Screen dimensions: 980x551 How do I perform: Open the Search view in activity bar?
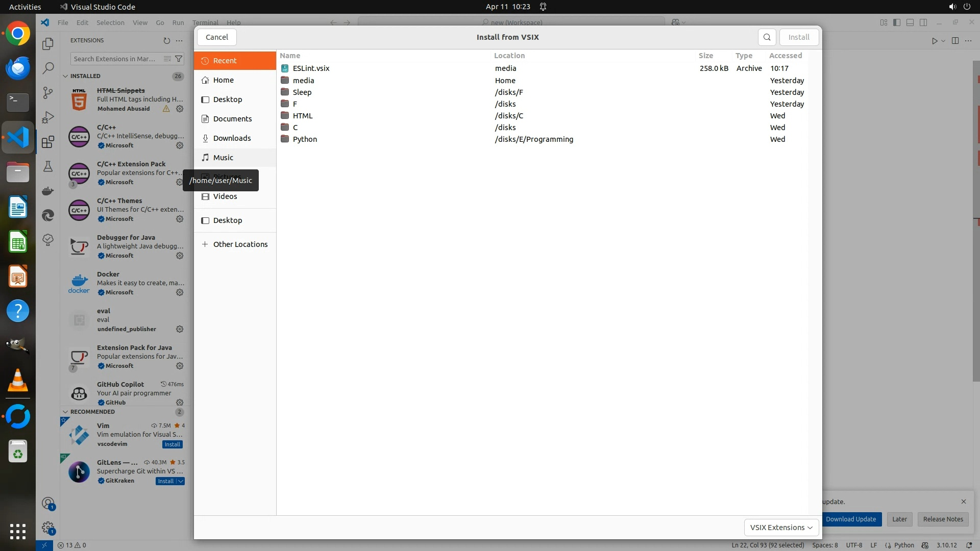click(x=48, y=68)
